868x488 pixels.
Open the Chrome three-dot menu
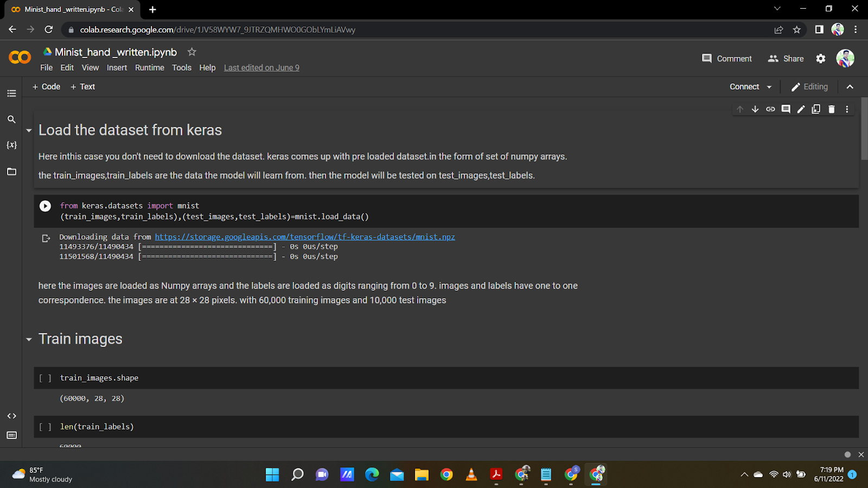coord(856,30)
